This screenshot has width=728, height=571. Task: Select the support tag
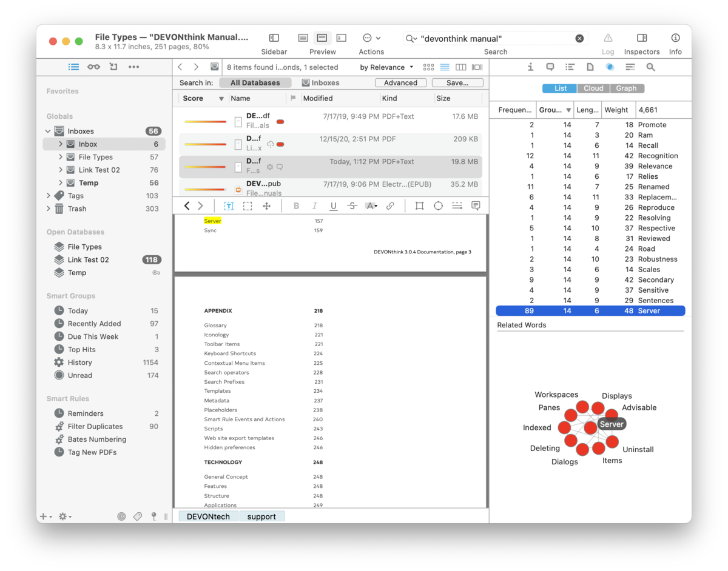(261, 516)
